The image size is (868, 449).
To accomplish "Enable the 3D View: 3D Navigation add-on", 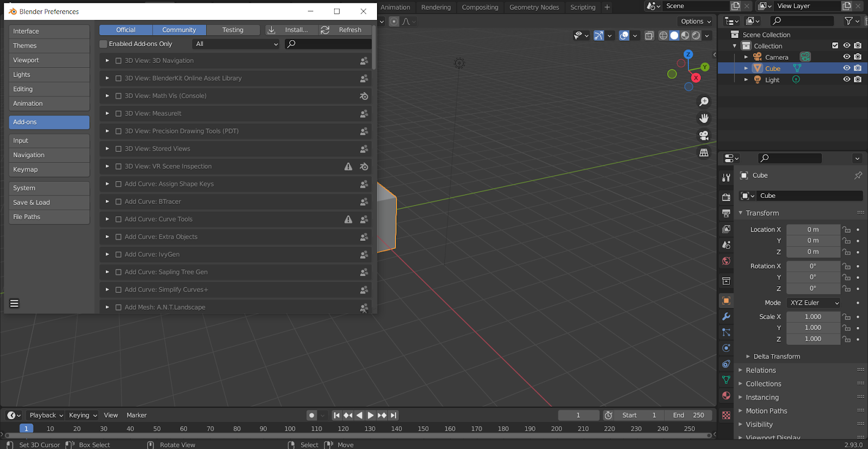I will pyautogui.click(x=118, y=61).
